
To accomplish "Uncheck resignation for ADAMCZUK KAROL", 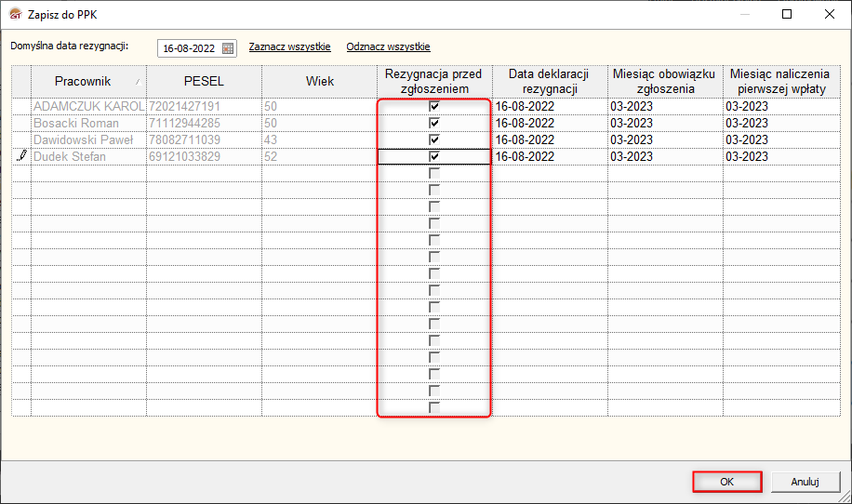I will [x=434, y=106].
